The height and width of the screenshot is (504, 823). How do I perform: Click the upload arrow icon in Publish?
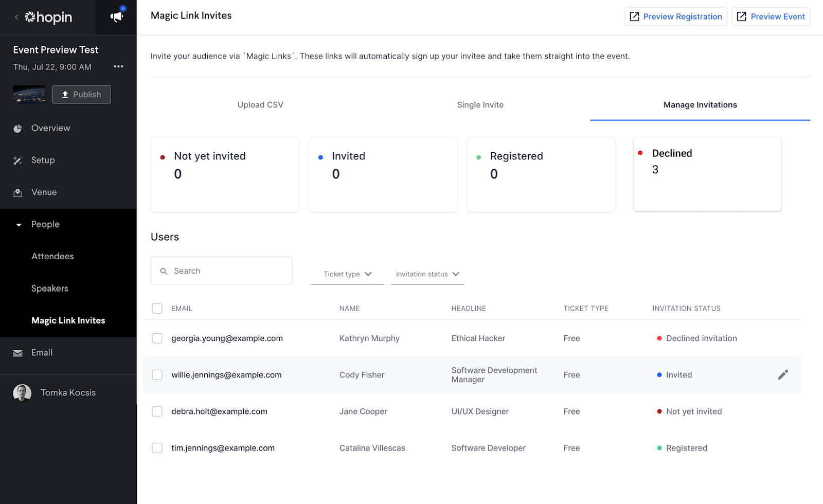(65, 95)
